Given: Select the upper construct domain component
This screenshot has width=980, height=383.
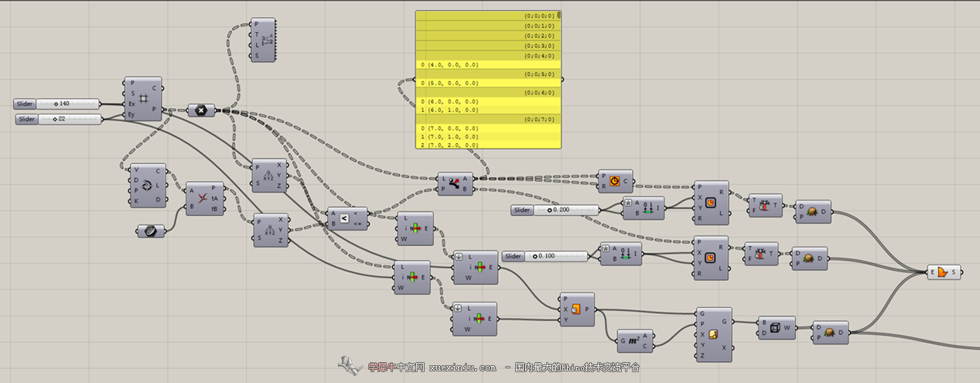Looking at the screenshot, I should (x=643, y=209).
